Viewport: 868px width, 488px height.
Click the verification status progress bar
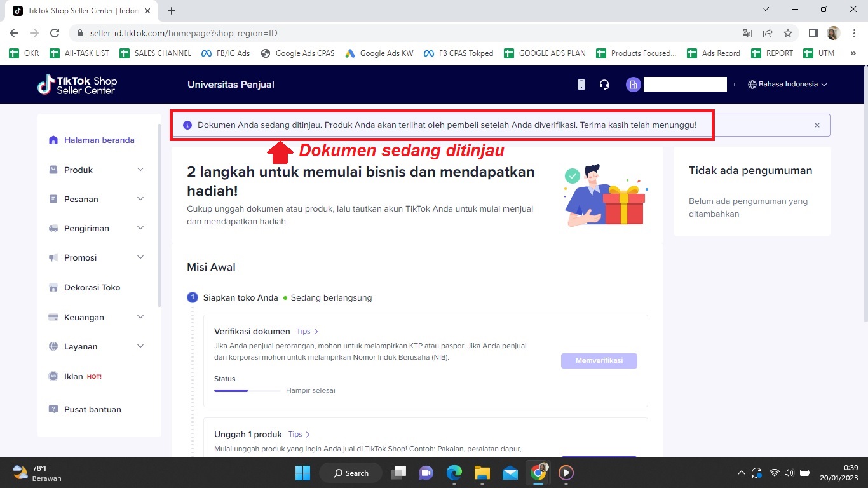pyautogui.click(x=247, y=390)
